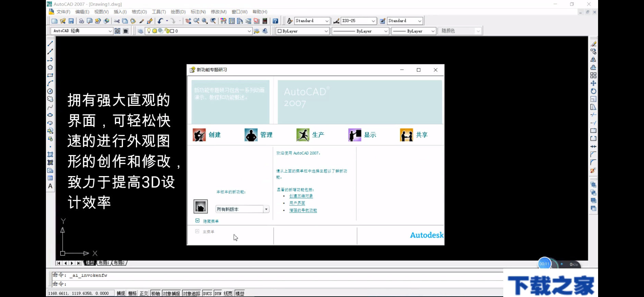
Task: Click the command line input field
Action: [x=277, y=284]
